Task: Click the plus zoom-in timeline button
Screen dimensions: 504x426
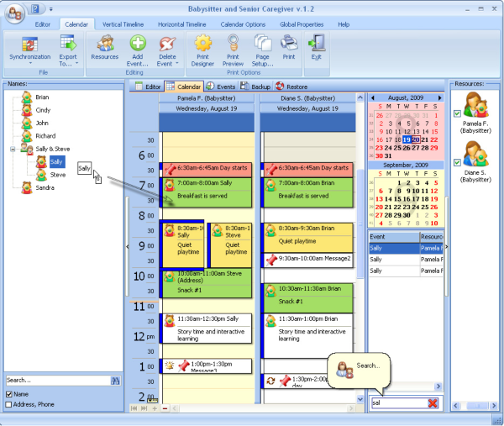Action: pyautogui.click(x=155, y=408)
